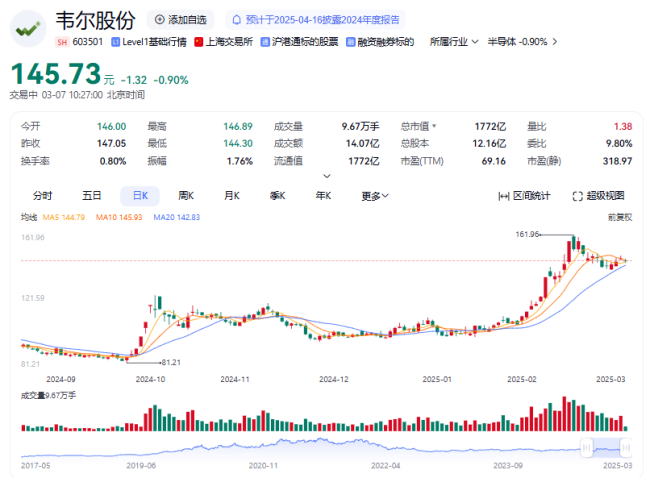Click the 市盈(静) value 318.97
650x478 pixels.
click(617, 161)
